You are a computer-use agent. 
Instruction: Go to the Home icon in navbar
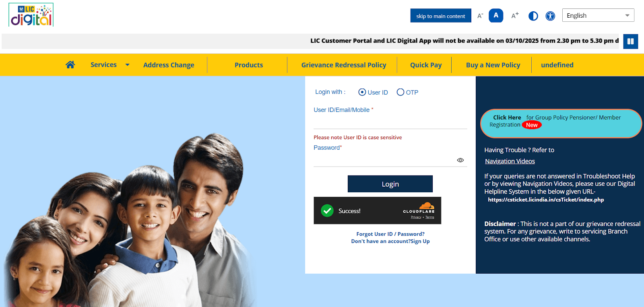(x=70, y=64)
